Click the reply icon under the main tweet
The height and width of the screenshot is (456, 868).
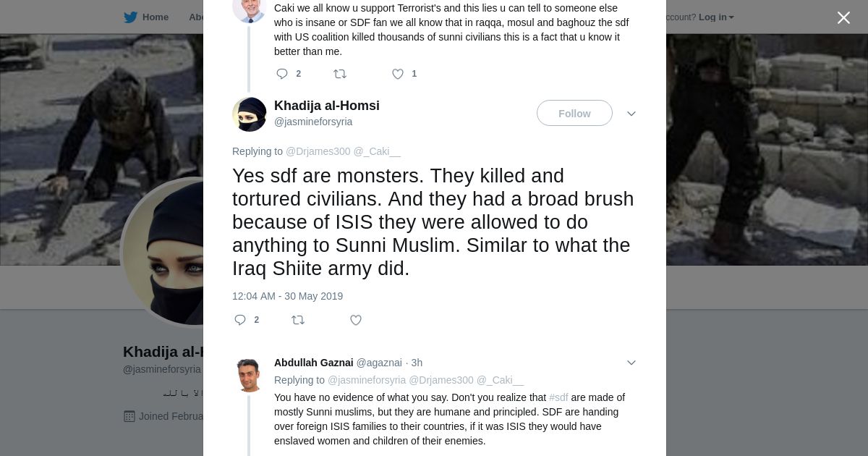[x=240, y=320]
